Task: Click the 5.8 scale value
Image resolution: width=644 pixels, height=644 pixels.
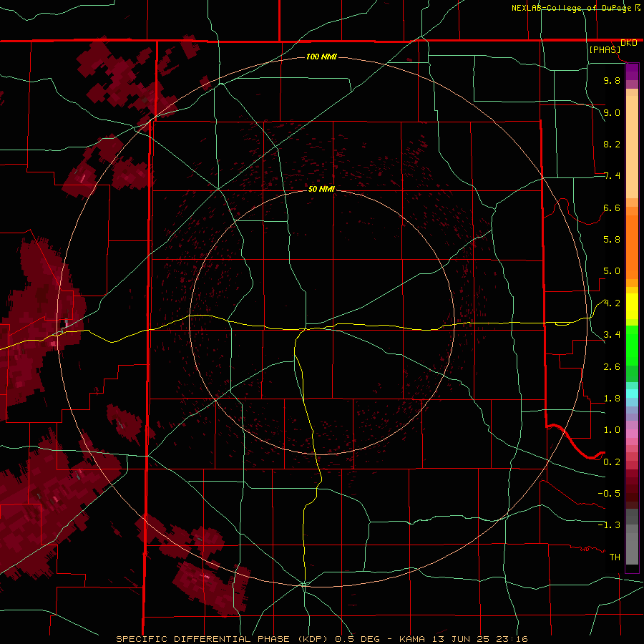Action: pos(612,240)
